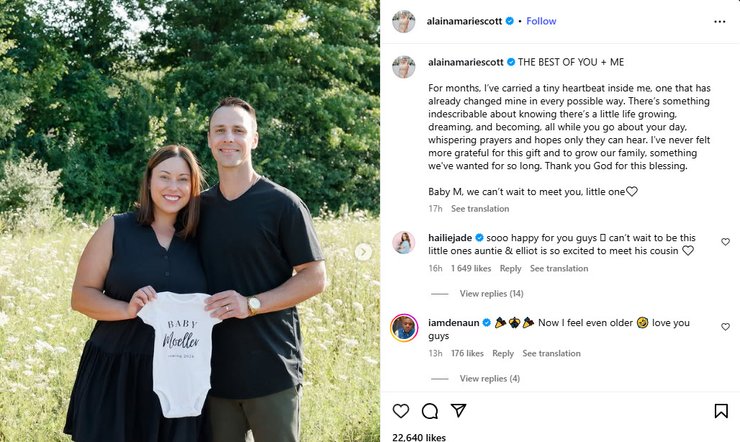Viewport: 740px width, 442px height.
Task: Follow alainamariescott
Action: (x=541, y=21)
